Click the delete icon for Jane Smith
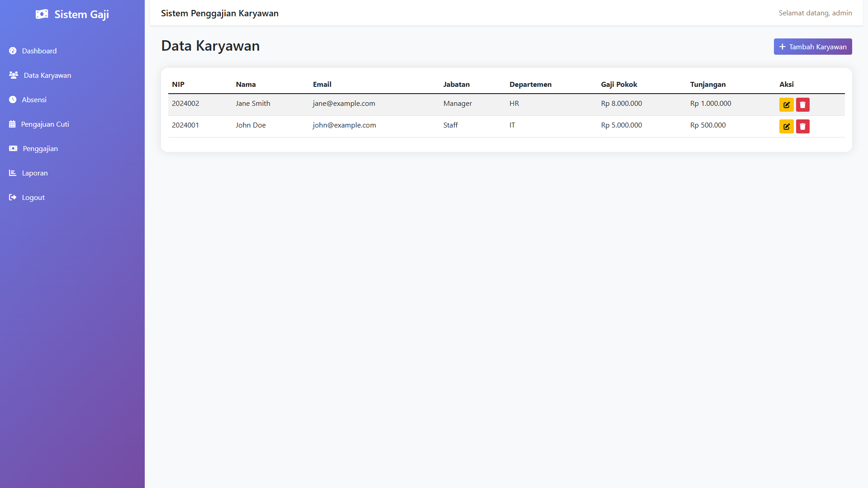 (x=802, y=105)
